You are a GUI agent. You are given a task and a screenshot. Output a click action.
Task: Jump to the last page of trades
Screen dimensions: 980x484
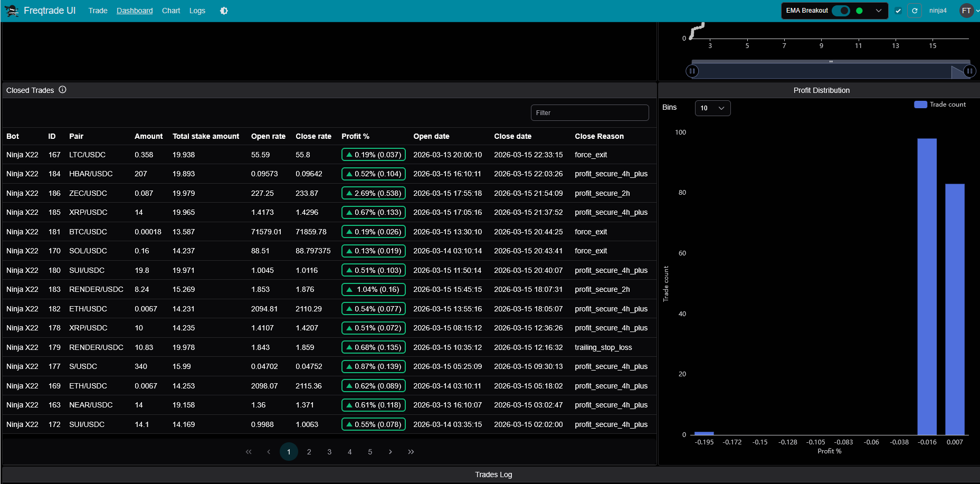tap(411, 452)
